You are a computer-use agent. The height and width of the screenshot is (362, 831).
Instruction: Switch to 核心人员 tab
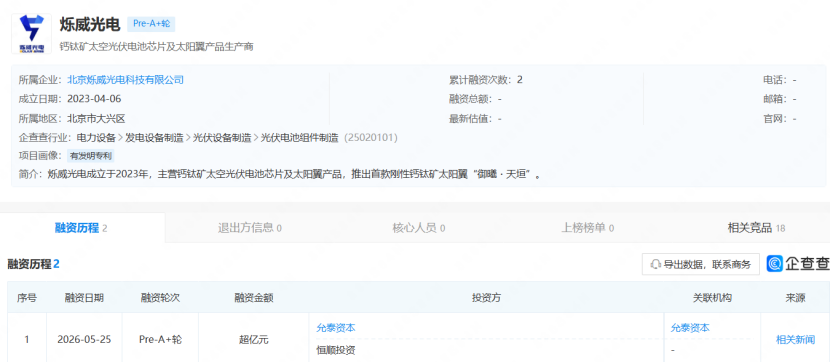[419, 228]
